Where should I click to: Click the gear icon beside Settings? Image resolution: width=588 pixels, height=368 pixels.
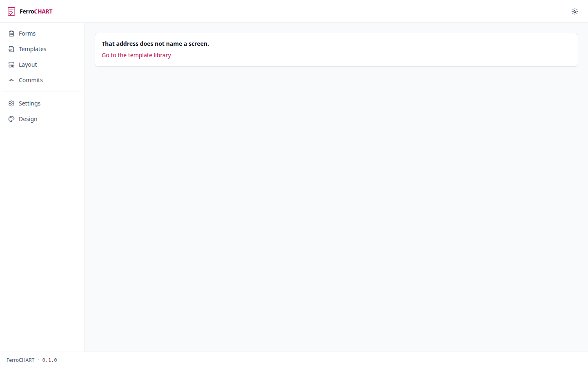click(x=11, y=103)
